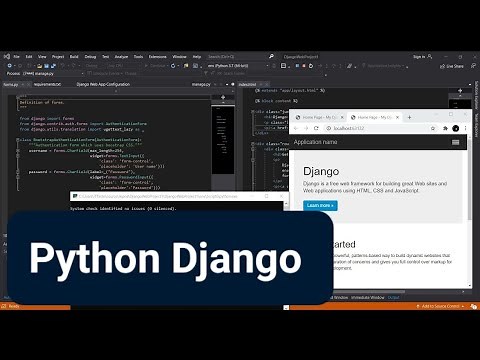The width and height of the screenshot is (480, 360).
Task: Click the notifications icon in status bar
Action: tap(474, 306)
